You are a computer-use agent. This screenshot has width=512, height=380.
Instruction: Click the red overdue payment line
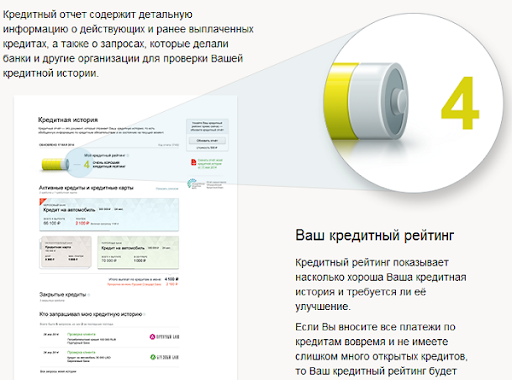click(142, 284)
